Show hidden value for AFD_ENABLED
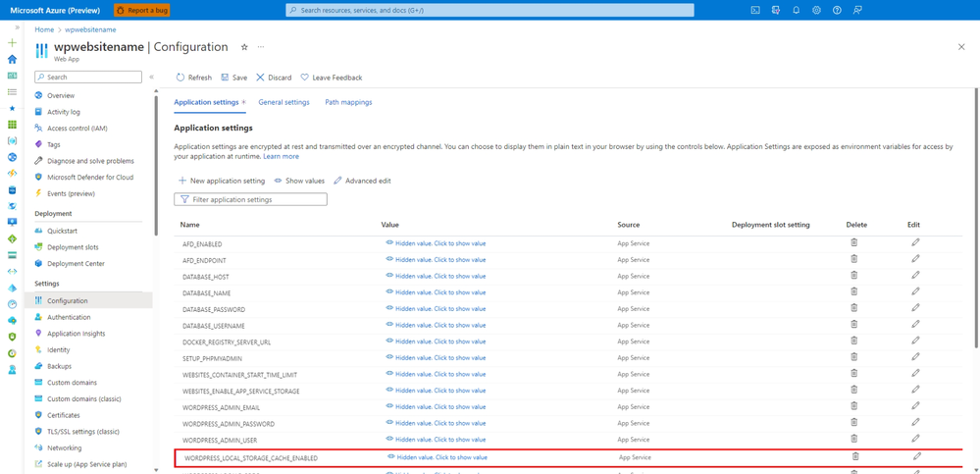Screen dimensions: 980x474 coord(436,243)
